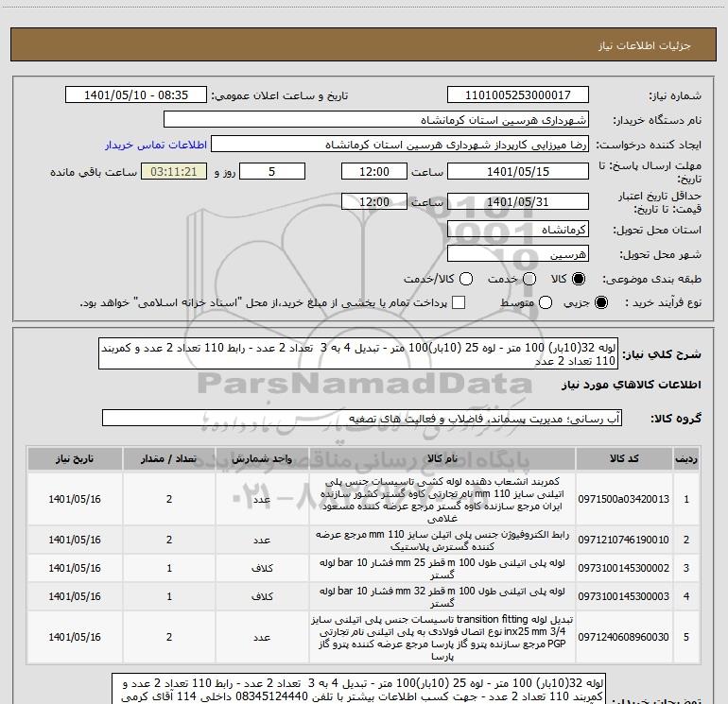Select product code 0971240608960030
Viewport: 728px width, 704px height.
[624, 637]
